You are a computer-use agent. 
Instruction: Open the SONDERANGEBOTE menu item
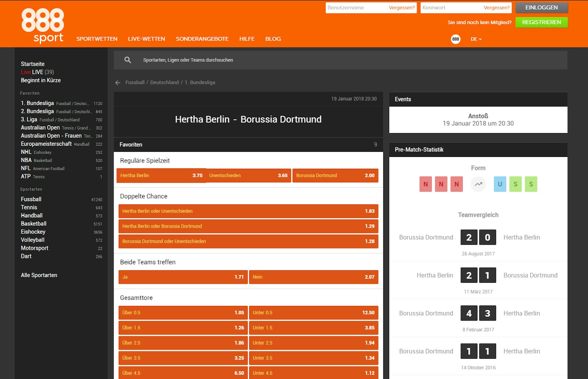click(202, 39)
